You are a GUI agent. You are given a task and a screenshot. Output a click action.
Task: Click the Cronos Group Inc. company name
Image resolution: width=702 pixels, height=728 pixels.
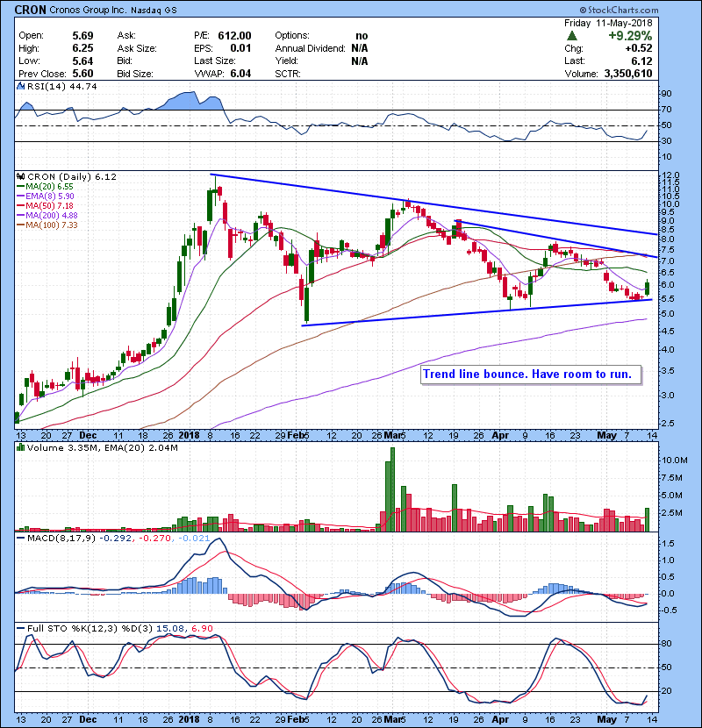pos(88,10)
